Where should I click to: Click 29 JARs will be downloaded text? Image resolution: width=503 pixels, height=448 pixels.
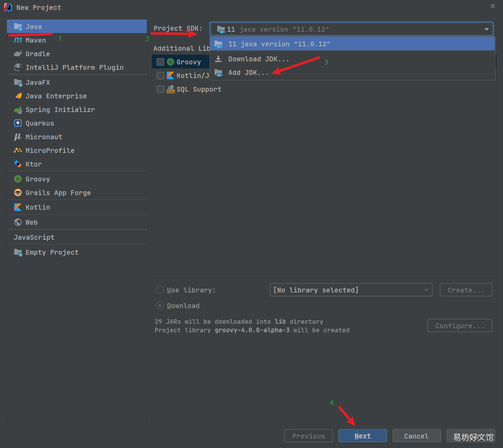(x=239, y=321)
